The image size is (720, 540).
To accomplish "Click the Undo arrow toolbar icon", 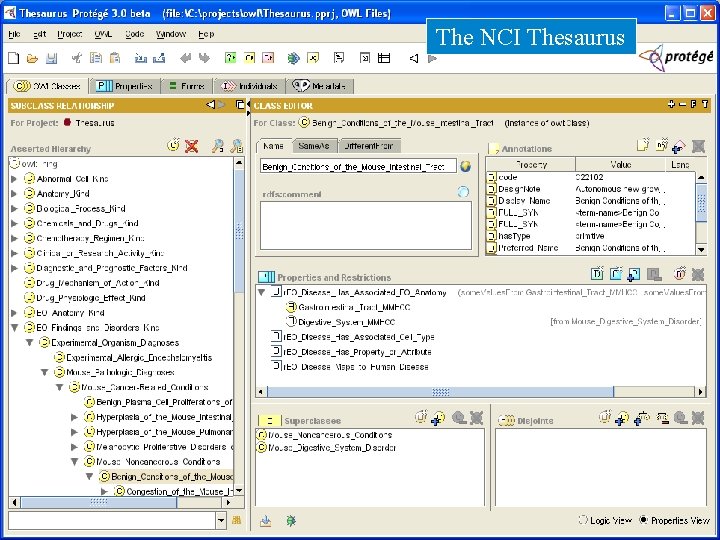I will pyautogui.click(x=186, y=58).
